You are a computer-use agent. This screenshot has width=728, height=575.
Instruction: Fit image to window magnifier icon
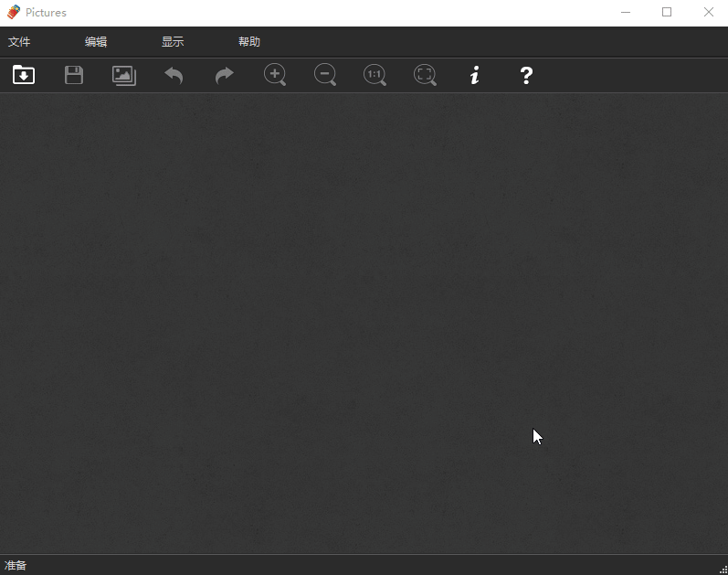(425, 75)
